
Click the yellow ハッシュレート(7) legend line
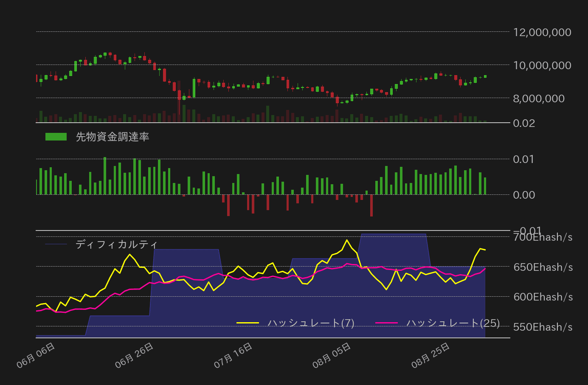[x=248, y=323]
